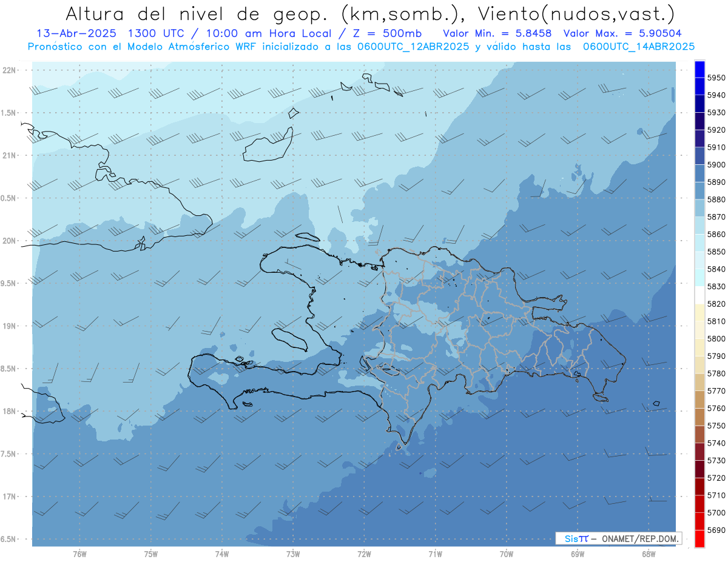The width and height of the screenshot is (728, 562).
Task: Click the WRF model forecast description line
Action: click(361, 47)
